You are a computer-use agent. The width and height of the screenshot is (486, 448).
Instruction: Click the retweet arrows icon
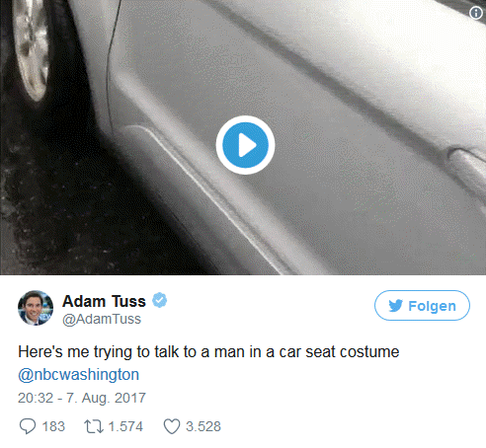[x=94, y=426]
